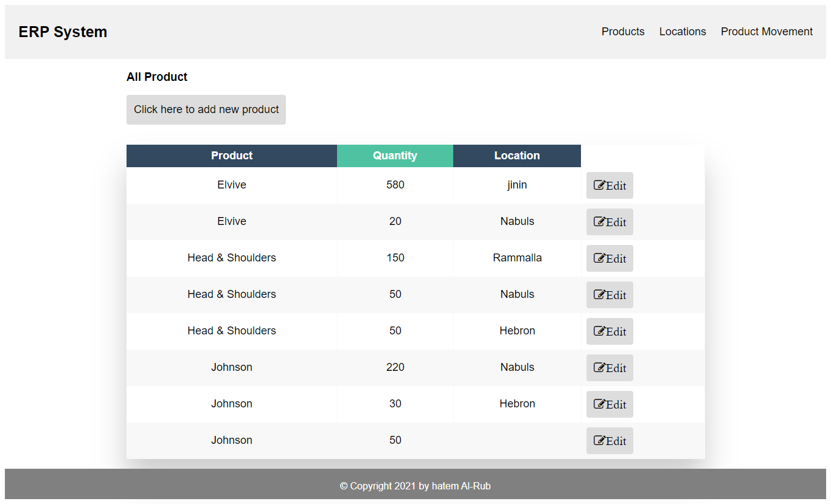Open the Products navigation menu item
Screen dimensions: 831x504
pos(623,32)
